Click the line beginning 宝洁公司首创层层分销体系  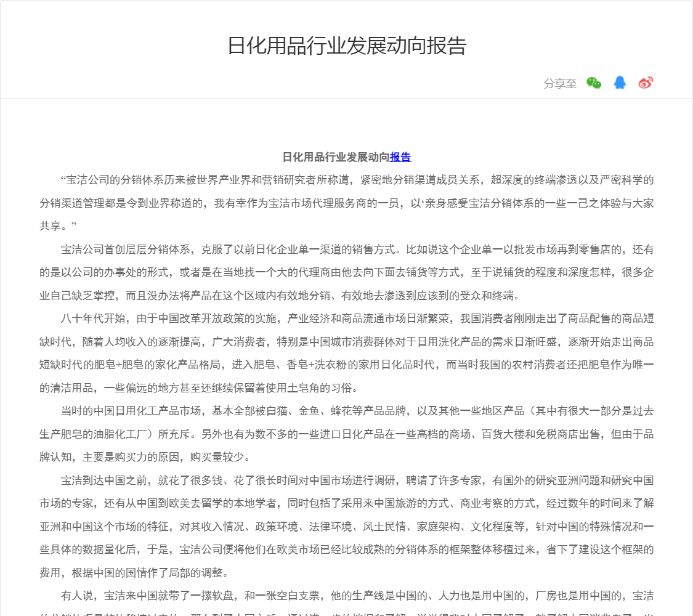(357, 249)
